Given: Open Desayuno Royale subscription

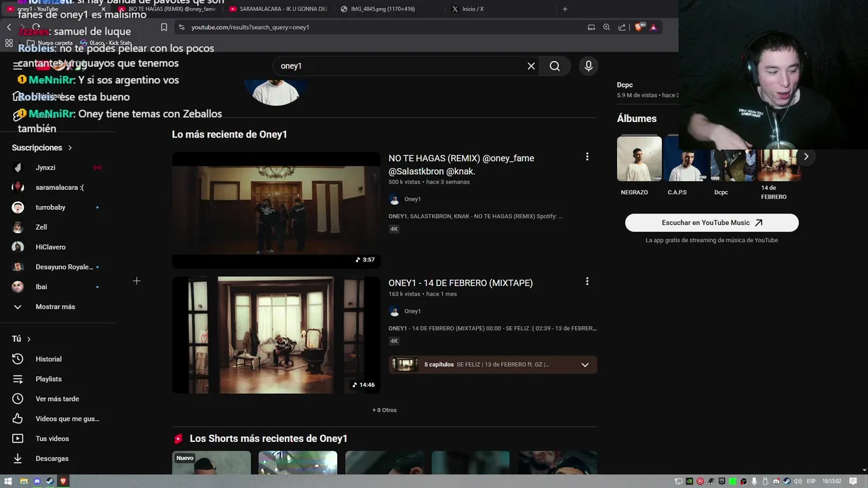Looking at the screenshot, I should pos(64,267).
